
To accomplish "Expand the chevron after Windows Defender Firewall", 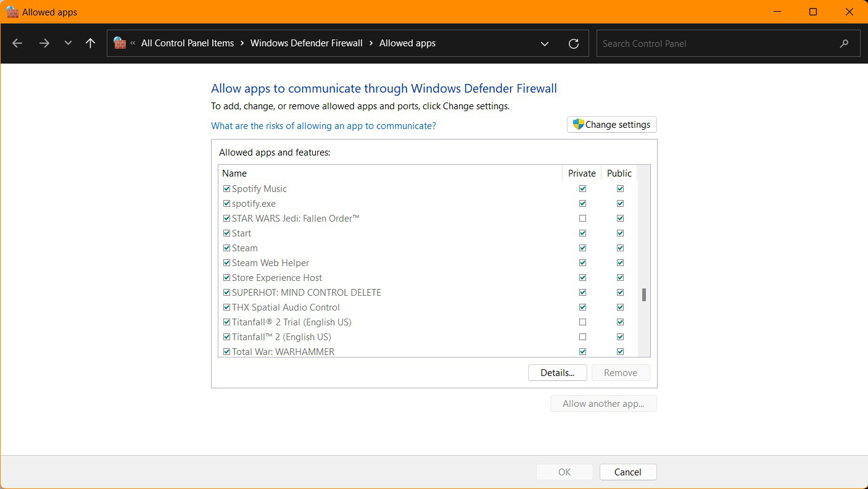I will [371, 43].
